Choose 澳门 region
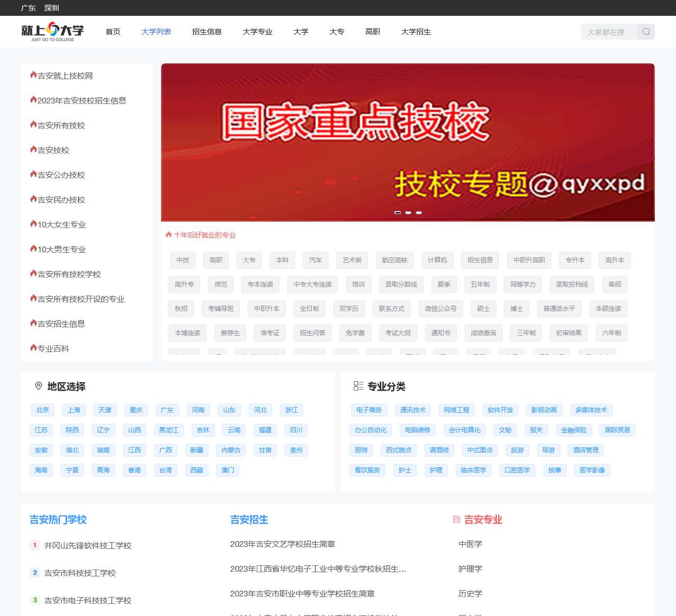 [228, 470]
